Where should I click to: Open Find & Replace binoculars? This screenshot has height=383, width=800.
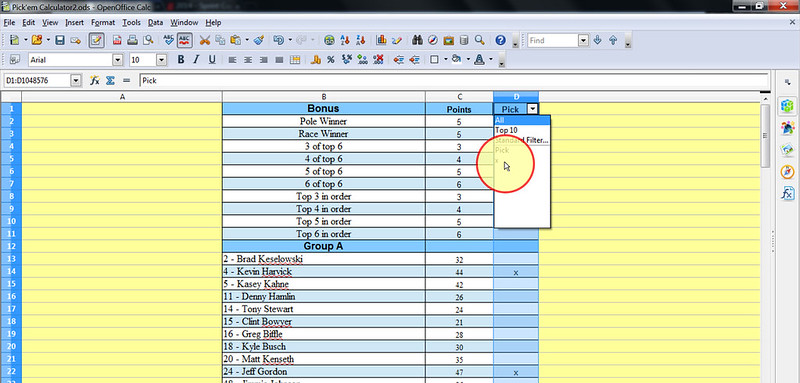click(417, 40)
